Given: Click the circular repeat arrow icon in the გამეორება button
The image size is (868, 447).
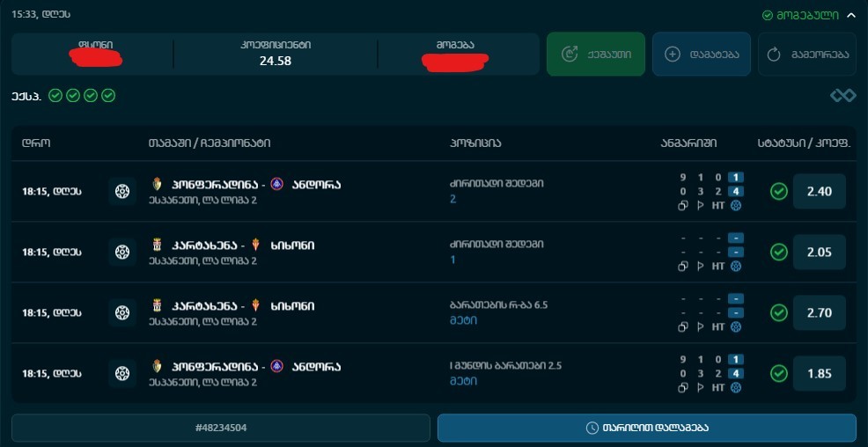Looking at the screenshot, I should point(773,55).
